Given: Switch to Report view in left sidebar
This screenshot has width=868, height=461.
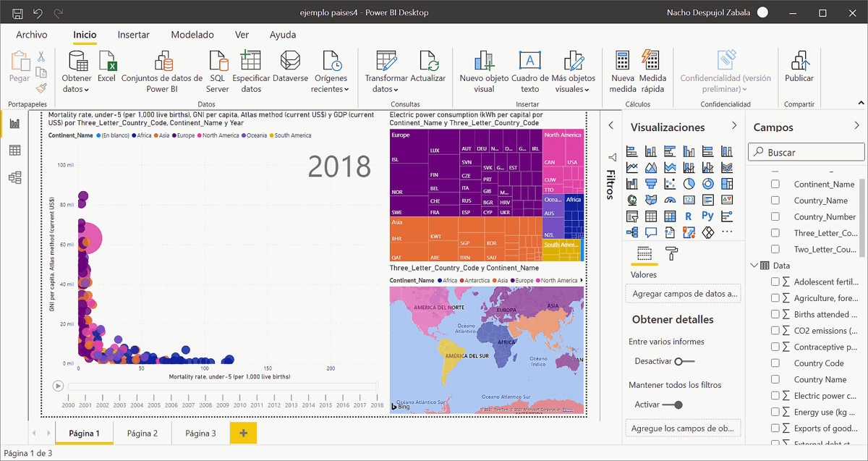Looking at the screenshot, I should pos(14,124).
